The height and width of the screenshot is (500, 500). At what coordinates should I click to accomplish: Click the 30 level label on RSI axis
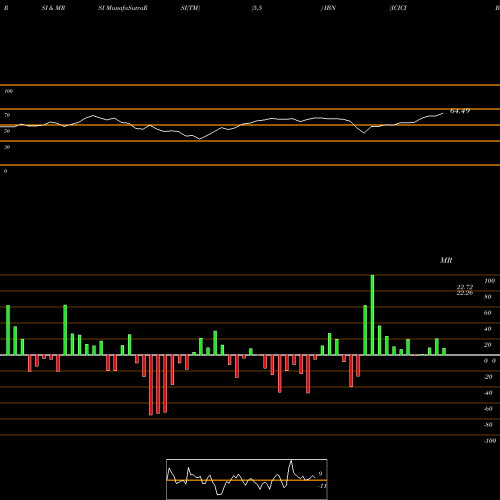[x=7, y=147]
